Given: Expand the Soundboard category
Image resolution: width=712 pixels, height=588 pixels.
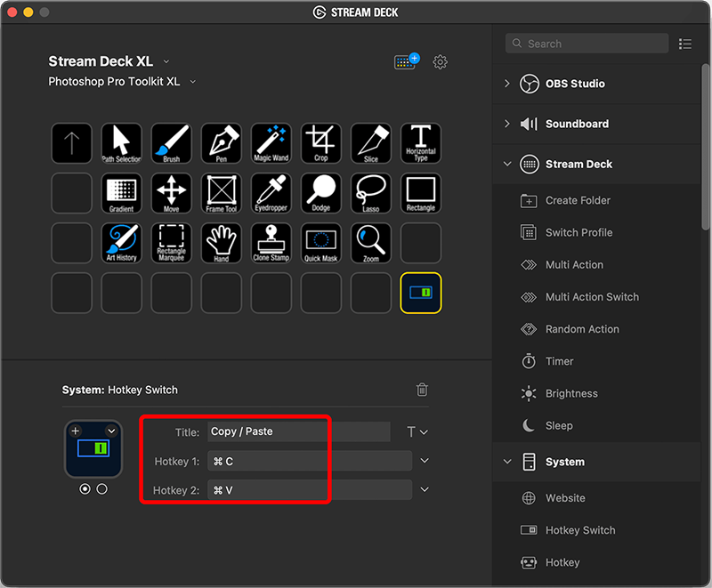Looking at the screenshot, I should click(506, 124).
